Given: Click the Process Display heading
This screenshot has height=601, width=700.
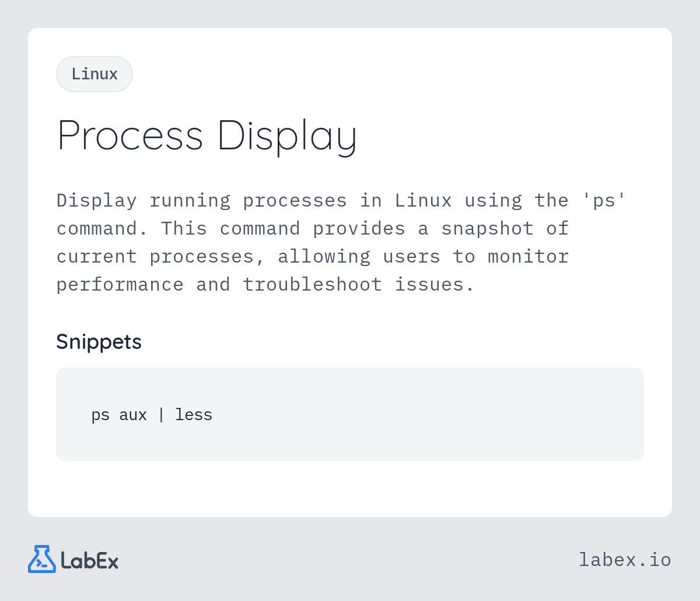Looking at the screenshot, I should pyautogui.click(x=207, y=135).
